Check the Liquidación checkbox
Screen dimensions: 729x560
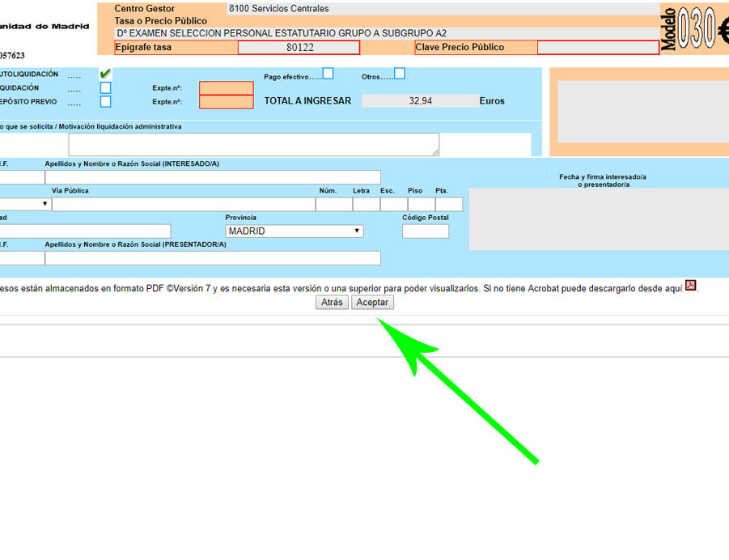click(105, 87)
